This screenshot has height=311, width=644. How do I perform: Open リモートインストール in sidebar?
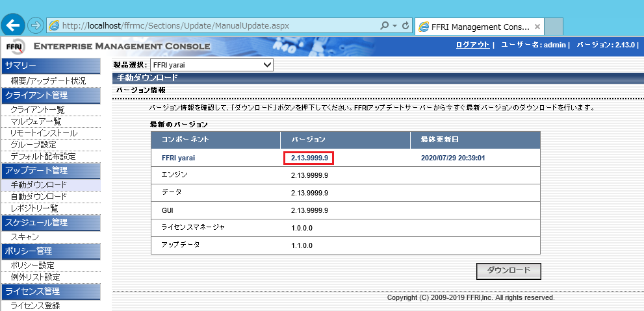pos(44,133)
